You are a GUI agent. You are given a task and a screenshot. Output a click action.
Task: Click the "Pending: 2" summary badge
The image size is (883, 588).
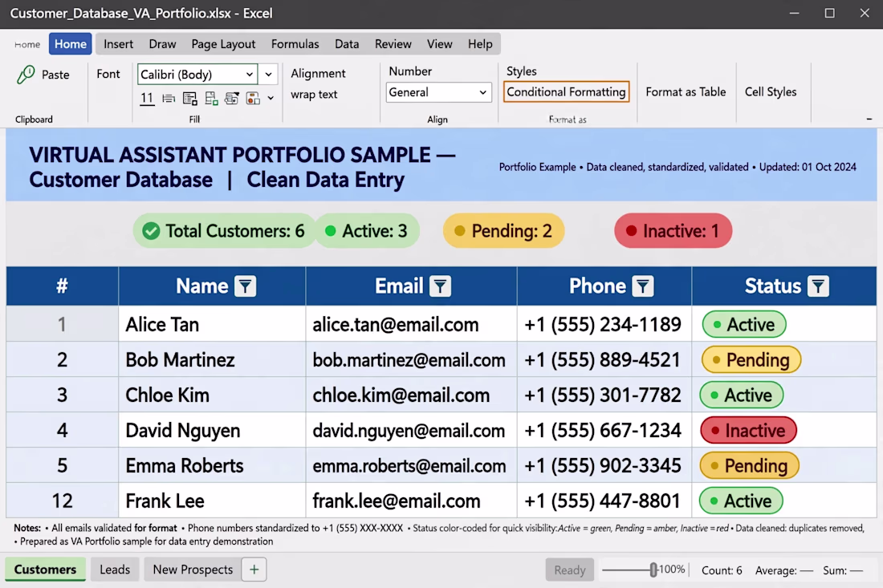tap(503, 231)
